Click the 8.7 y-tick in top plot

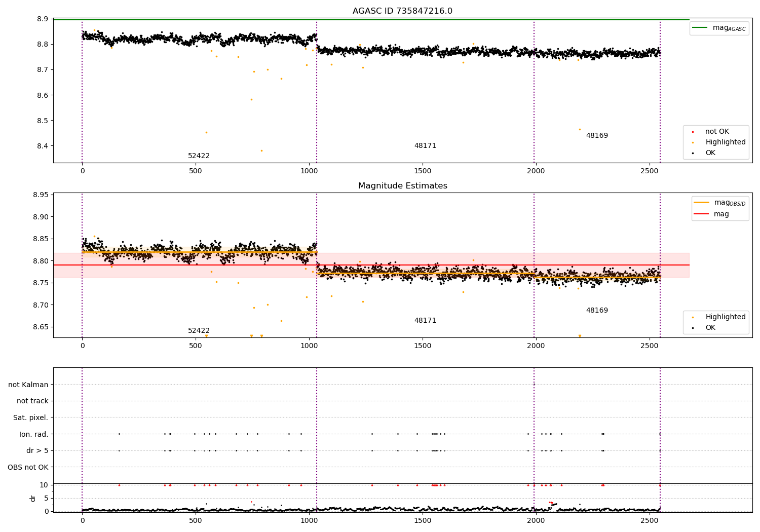pyautogui.click(x=43, y=70)
